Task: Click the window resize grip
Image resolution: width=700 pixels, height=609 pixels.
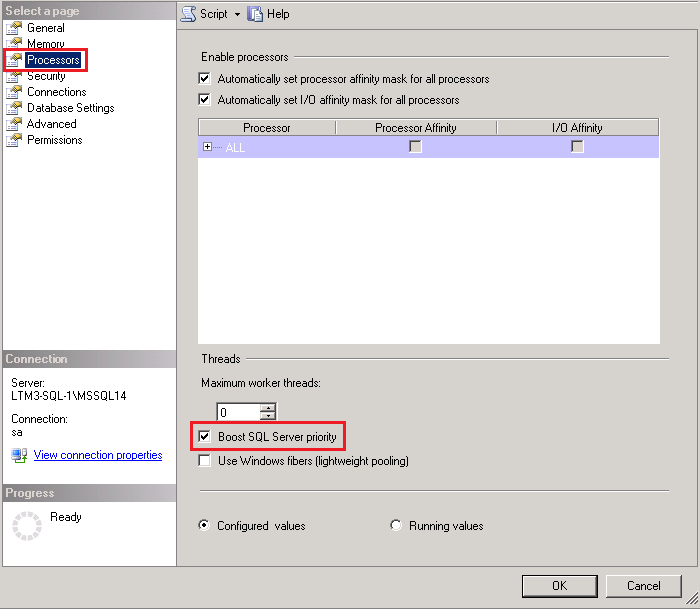Action: (691, 598)
